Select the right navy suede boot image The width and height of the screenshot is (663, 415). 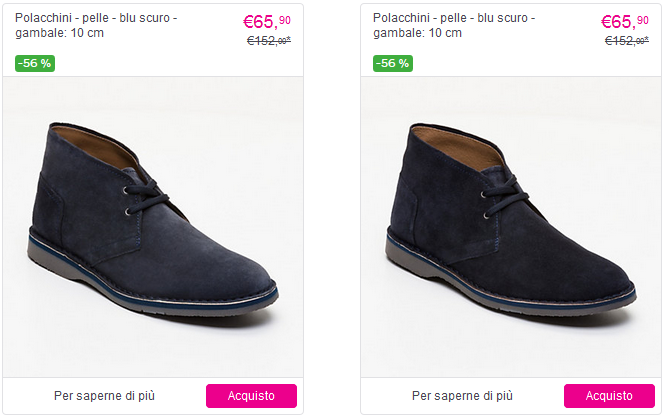(511, 227)
